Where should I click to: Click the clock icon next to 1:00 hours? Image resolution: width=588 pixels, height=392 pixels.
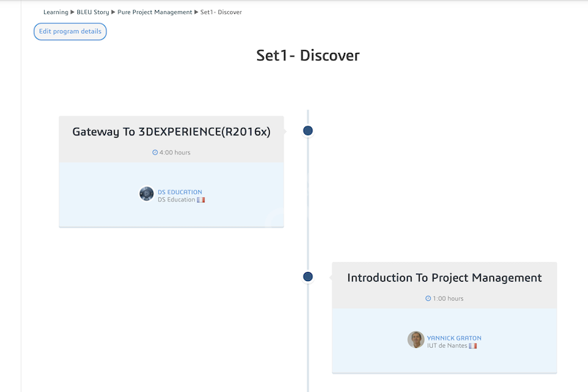[429, 298]
